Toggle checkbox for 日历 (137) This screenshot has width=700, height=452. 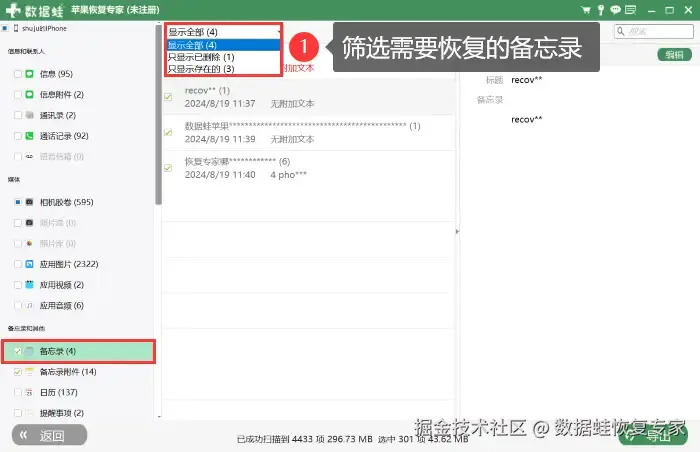pos(18,392)
